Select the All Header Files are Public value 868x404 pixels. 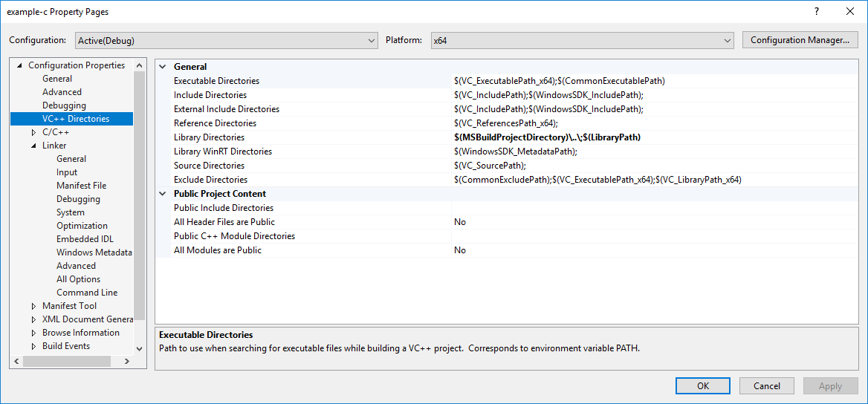(654, 222)
